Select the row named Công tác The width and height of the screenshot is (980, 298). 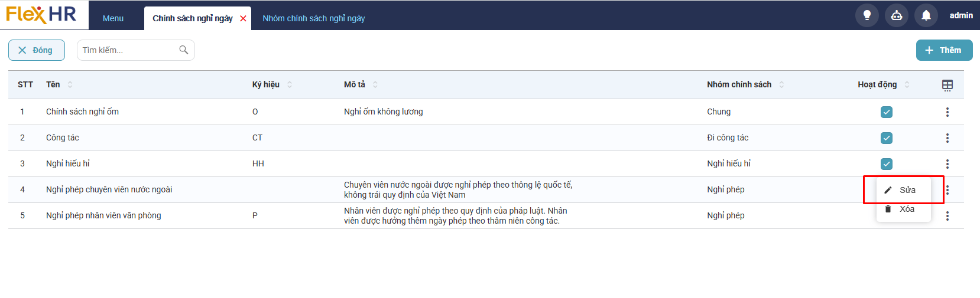point(486,138)
